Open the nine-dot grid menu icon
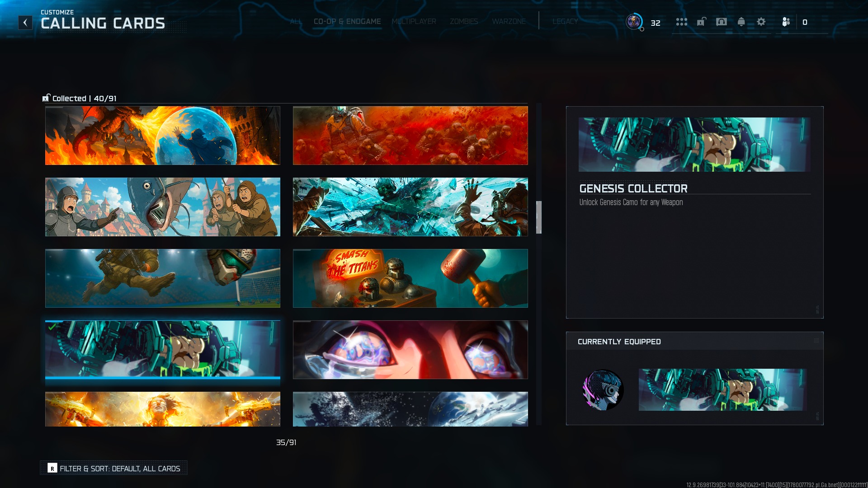868x488 pixels. (682, 22)
